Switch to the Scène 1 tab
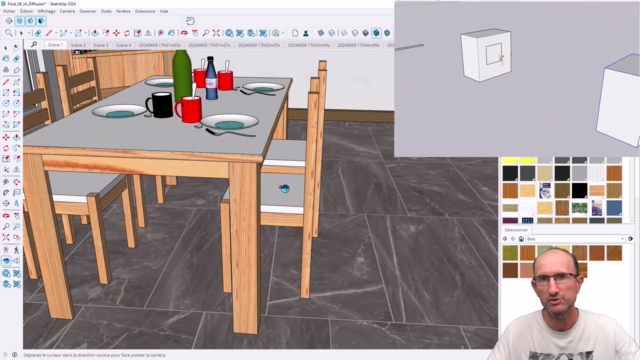This screenshot has height=360, width=640. tap(55, 45)
